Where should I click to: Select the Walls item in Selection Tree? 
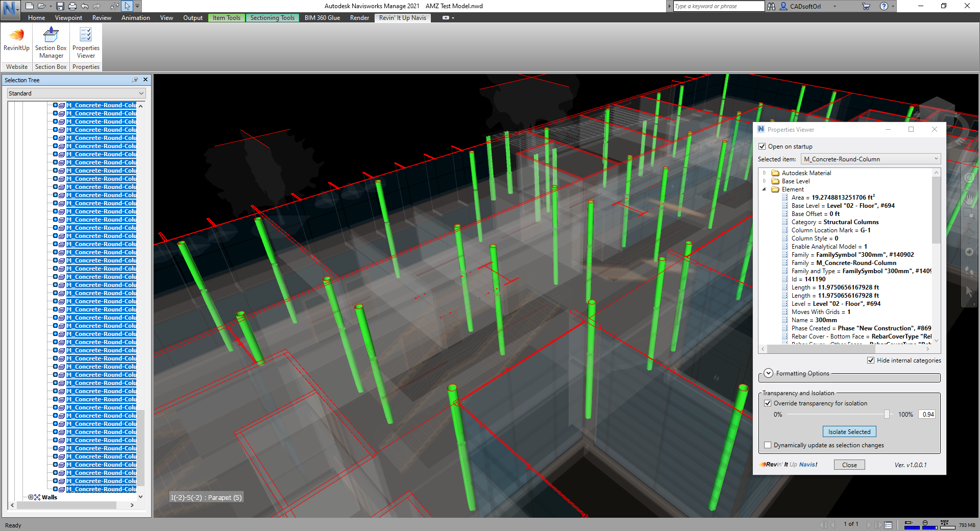[50, 497]
